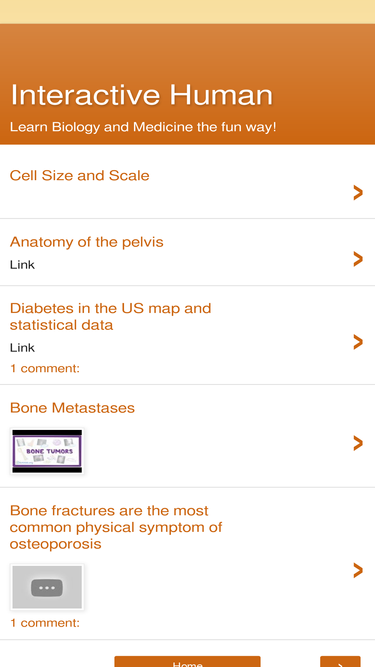Click the Learn Biology and Medicine tagline

(143, 127)
